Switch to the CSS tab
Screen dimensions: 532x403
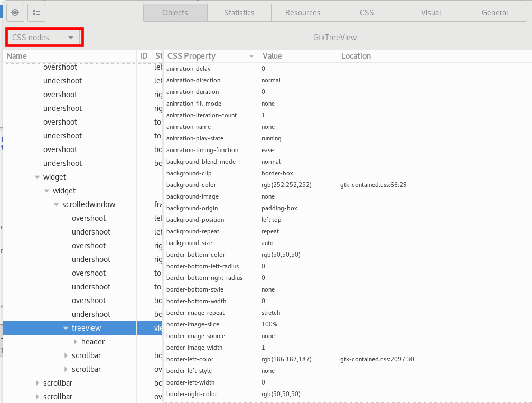click(x=367, y=12)
